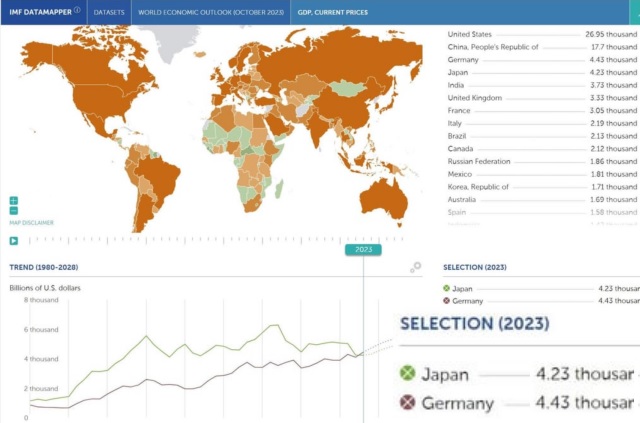Select Spain in the country ranking

point(542,212)
